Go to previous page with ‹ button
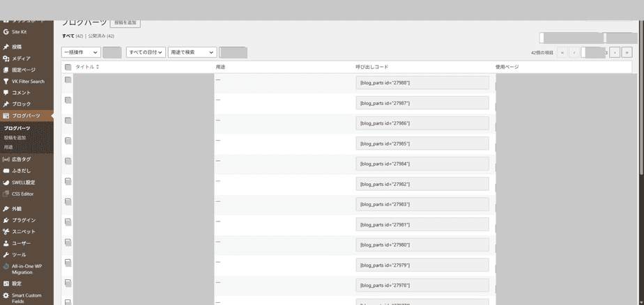644x305 pixels. [574, 52]
